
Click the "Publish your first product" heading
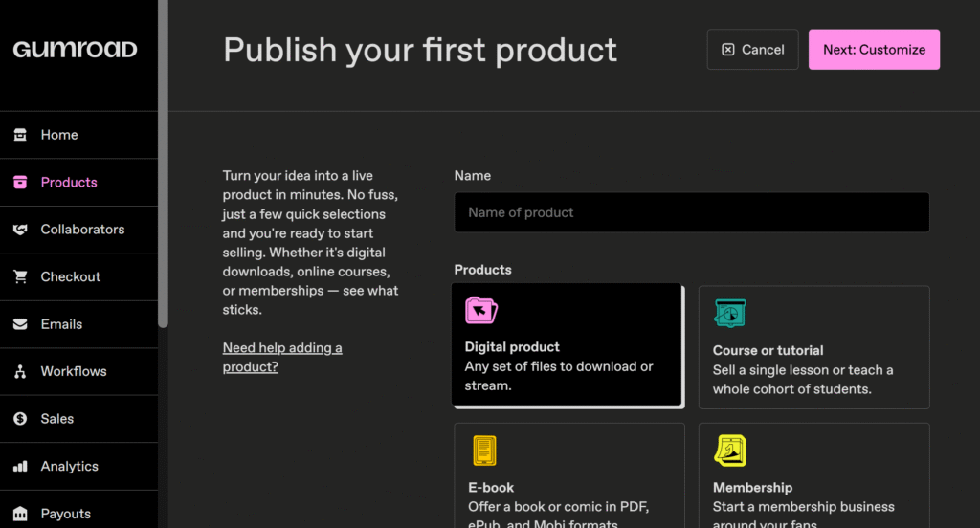point(420,50)
